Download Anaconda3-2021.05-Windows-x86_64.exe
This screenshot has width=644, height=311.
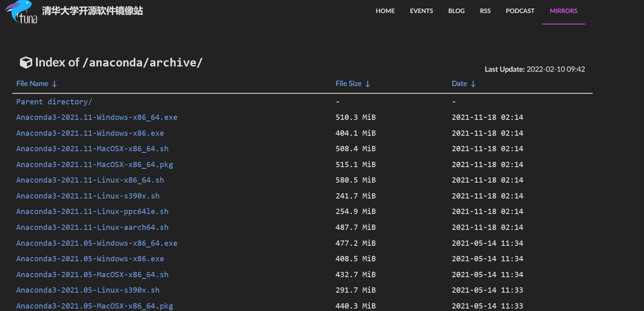tap(97, 243)
